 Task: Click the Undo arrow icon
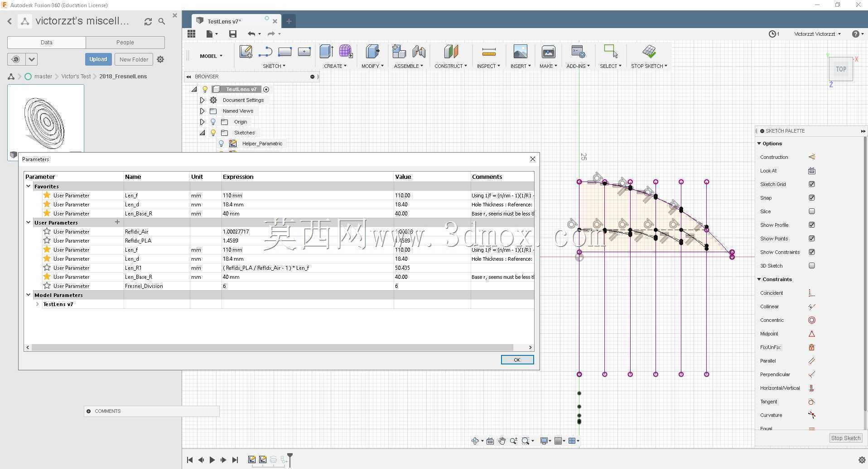click(x=251, y=34)
